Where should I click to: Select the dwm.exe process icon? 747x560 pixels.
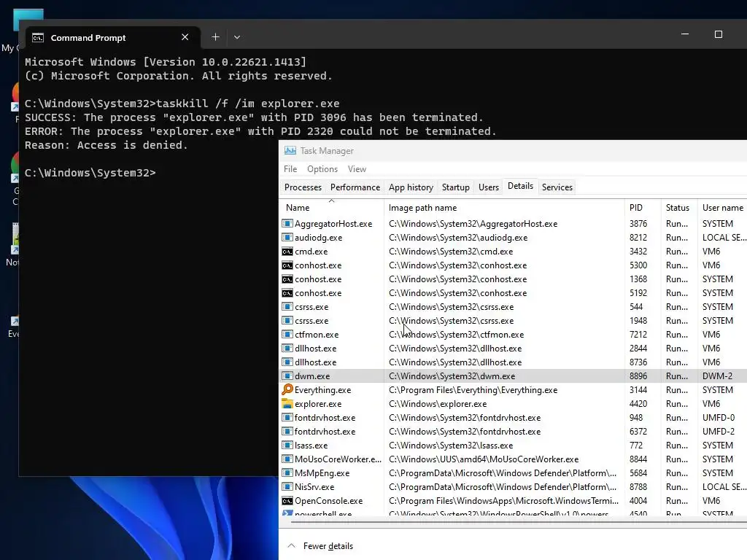(287, 376)
